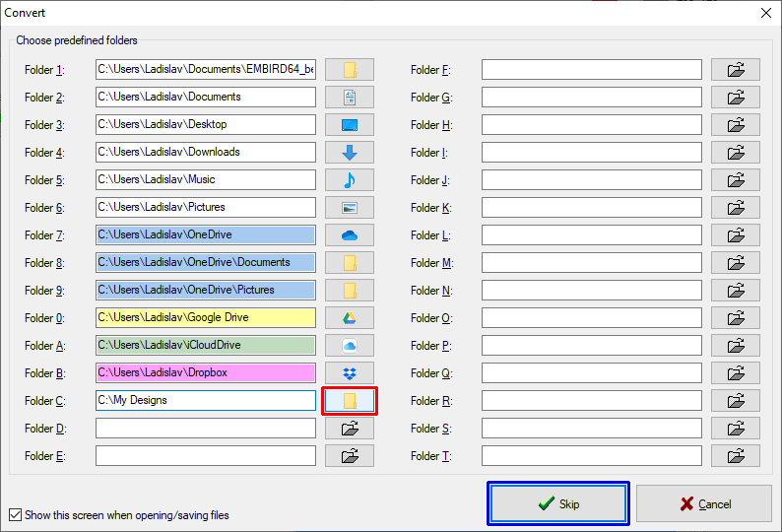This screenshot has height=532, width=782.
Task: Open the browse folder icon for Folder N
Action: pos(736,291)
